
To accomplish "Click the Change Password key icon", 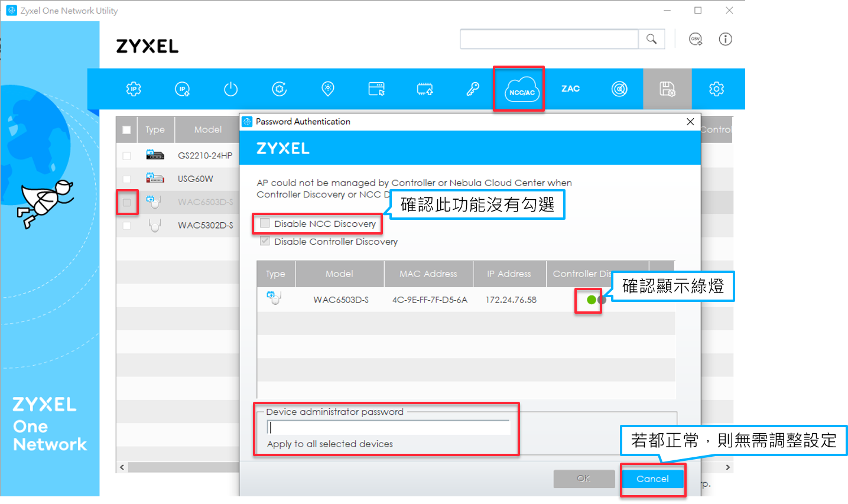I will (x=473, y=89).
